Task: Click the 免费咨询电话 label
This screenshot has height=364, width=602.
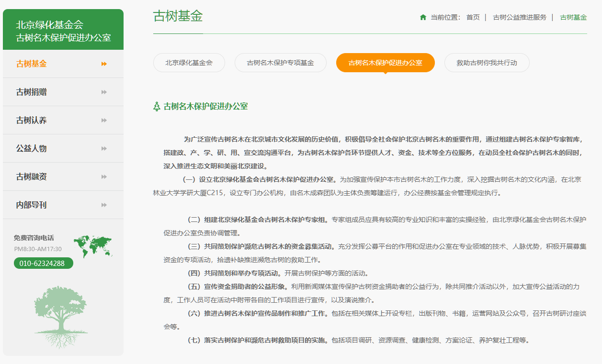Action: click(x=34, y=238)
